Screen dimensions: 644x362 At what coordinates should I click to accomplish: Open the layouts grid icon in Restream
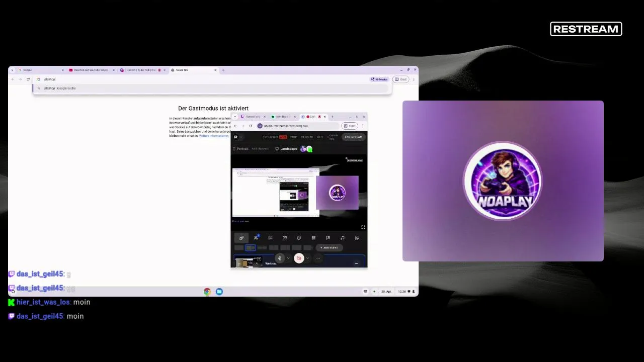(313, 238)
